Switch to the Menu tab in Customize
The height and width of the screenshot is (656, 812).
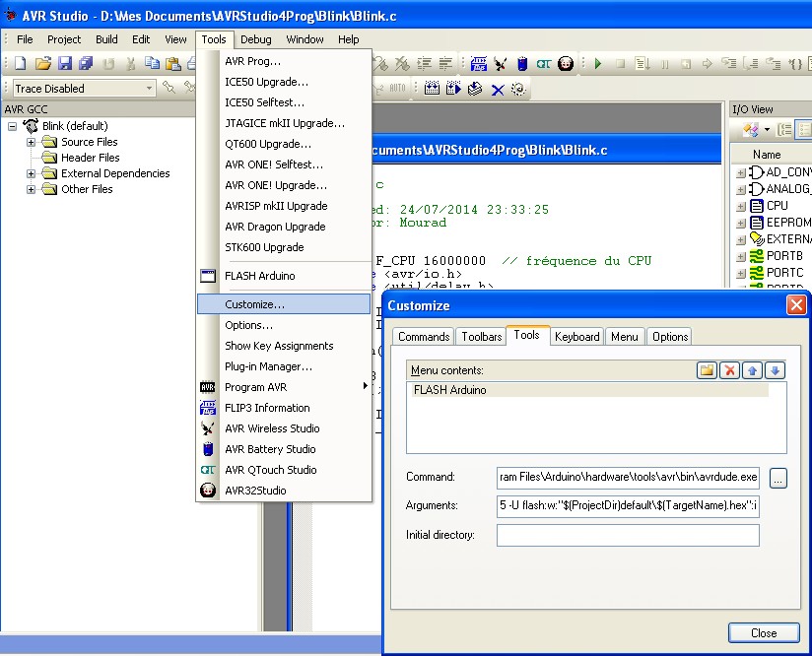coord(625,337)
